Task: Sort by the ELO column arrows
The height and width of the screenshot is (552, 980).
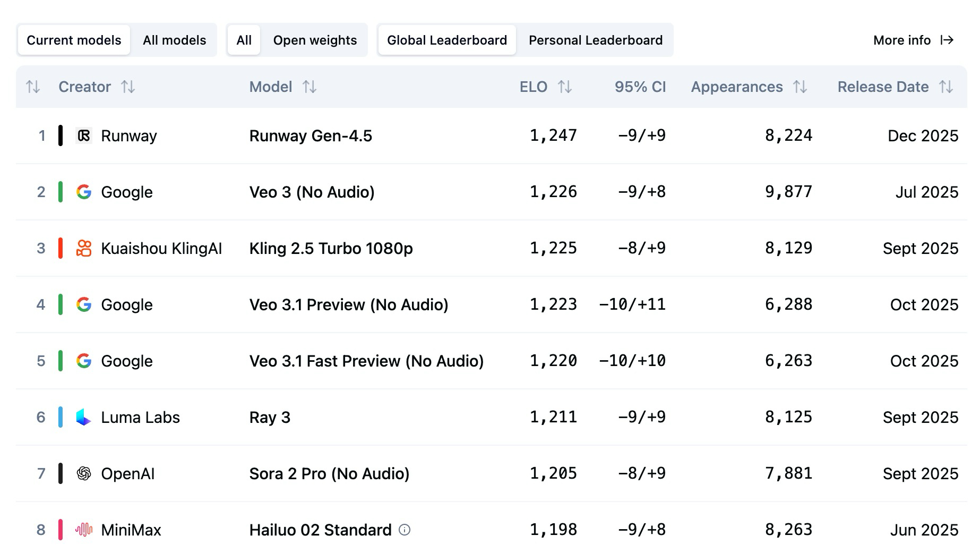Action: (565, 87)
